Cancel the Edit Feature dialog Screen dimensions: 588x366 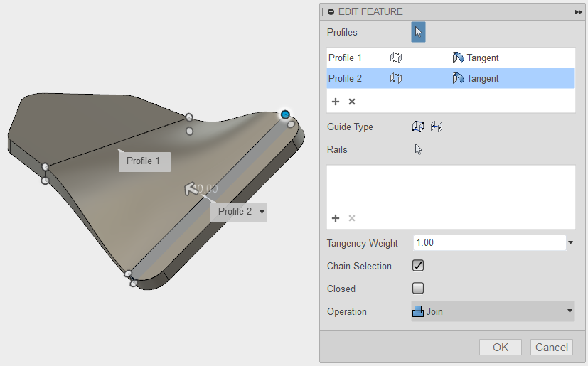(552, 348)
